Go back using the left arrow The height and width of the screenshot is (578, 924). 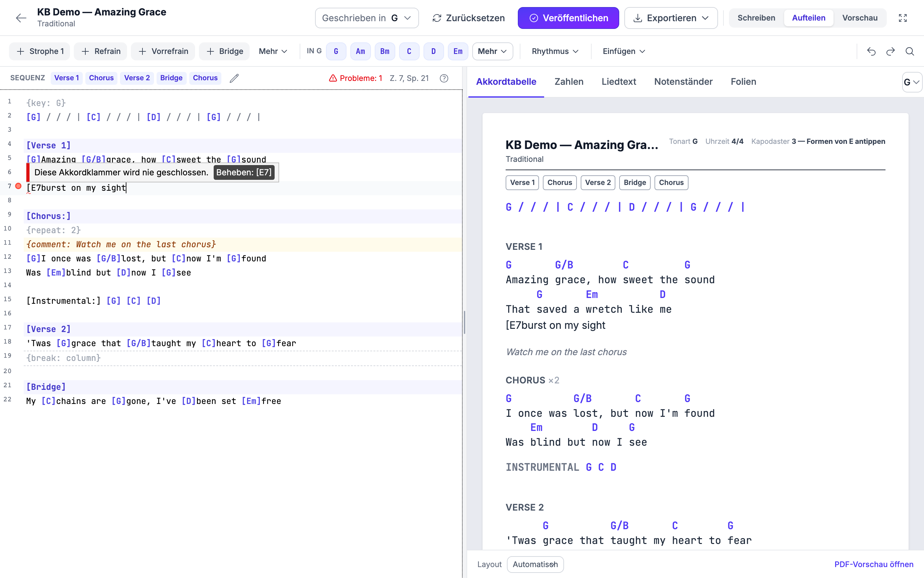[21, 18]
